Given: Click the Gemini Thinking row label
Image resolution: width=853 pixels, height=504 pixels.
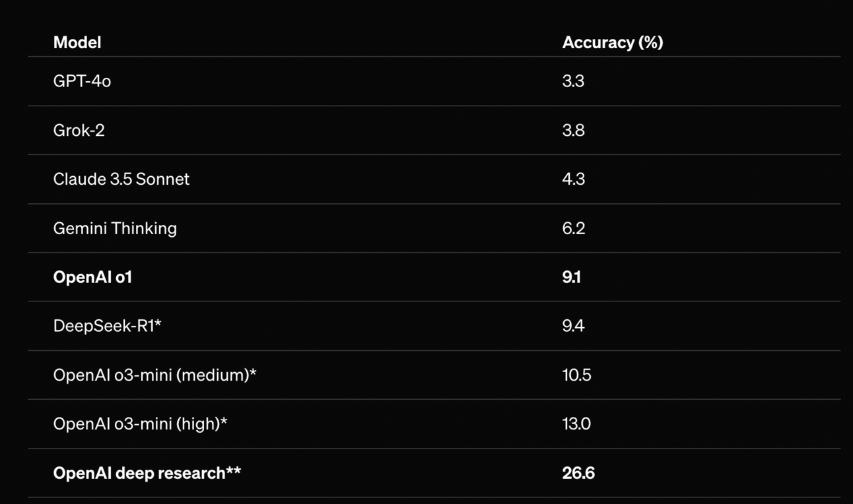Looking at the screenshot, I should coord(115,228).
